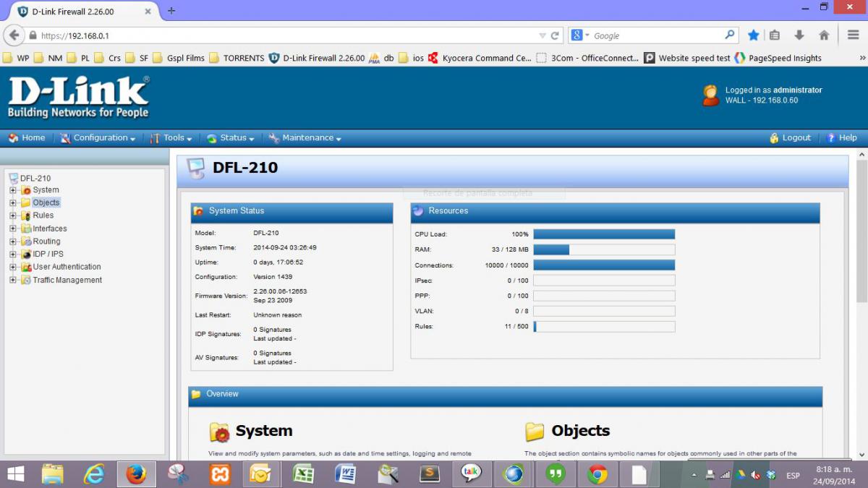Open the Maintenance menu

tap(305, 137)
